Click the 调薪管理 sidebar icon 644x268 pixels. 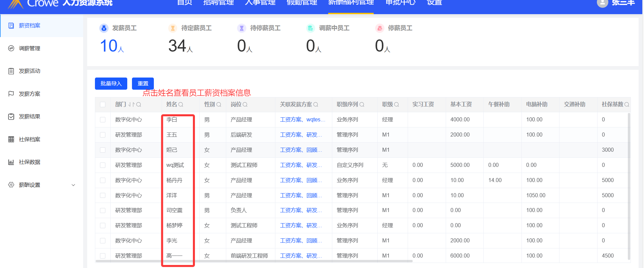[x=11, y=48]
